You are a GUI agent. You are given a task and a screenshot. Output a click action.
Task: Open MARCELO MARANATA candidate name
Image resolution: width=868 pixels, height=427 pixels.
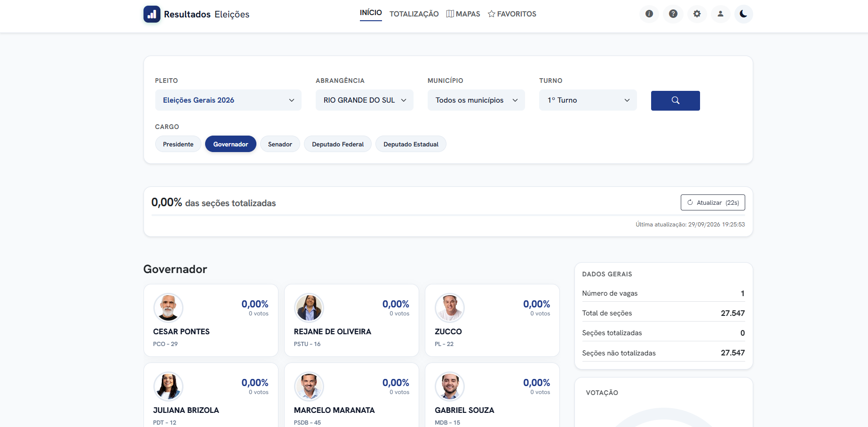[x=334, y=410]
